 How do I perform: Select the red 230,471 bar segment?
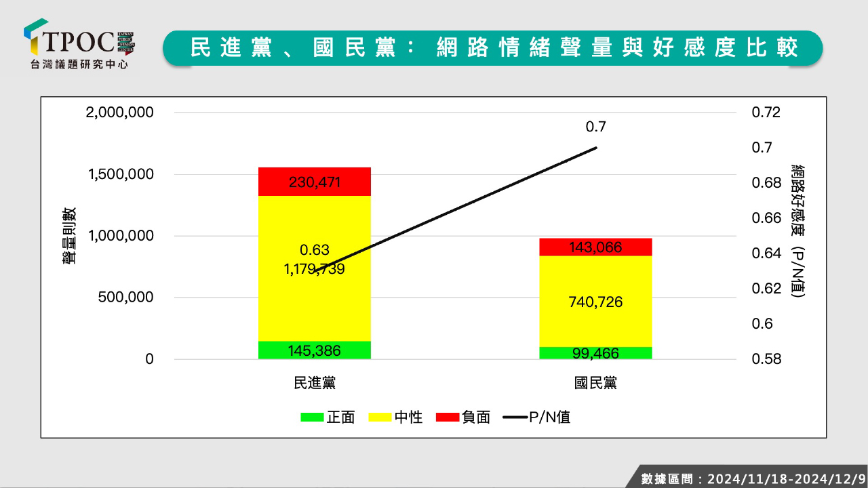(315, 182)
